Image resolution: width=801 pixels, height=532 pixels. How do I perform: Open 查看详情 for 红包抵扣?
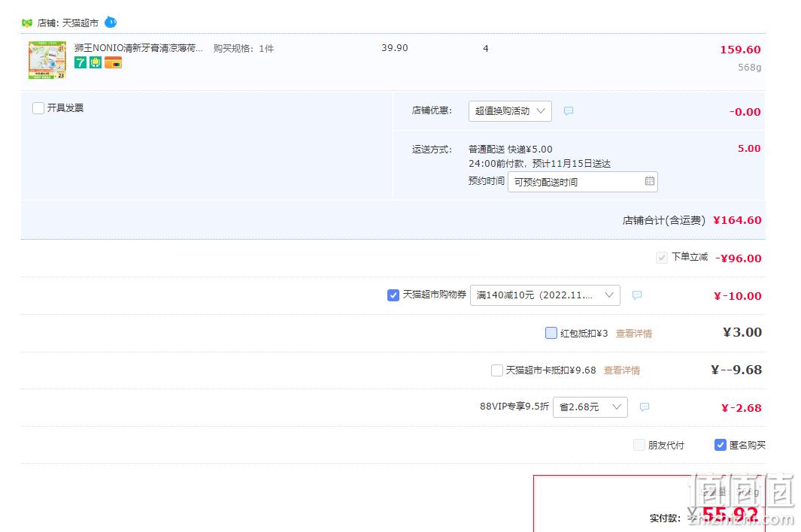click(x=633, y=334)
